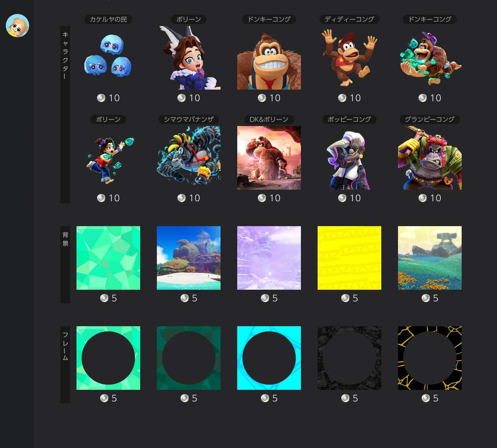Open the user avatar in the sidebar
The height and width of the screenshot is (448, 497).
(x=17, y=26)
